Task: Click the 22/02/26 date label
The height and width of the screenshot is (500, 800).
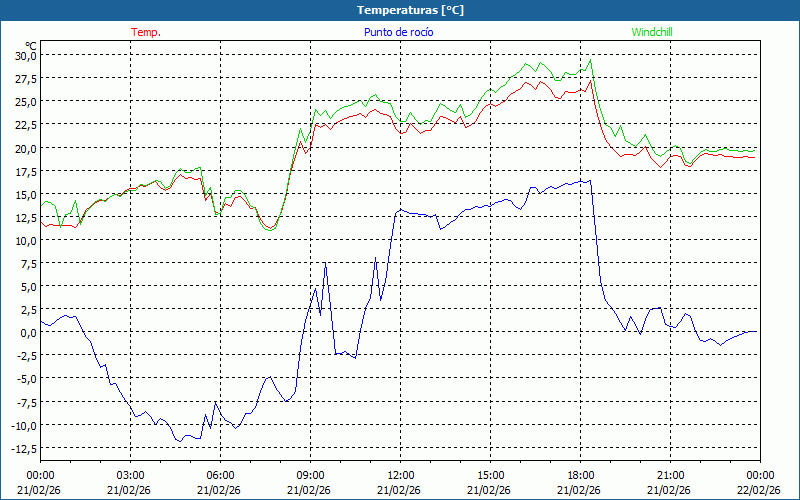Action: pos(758,490)
